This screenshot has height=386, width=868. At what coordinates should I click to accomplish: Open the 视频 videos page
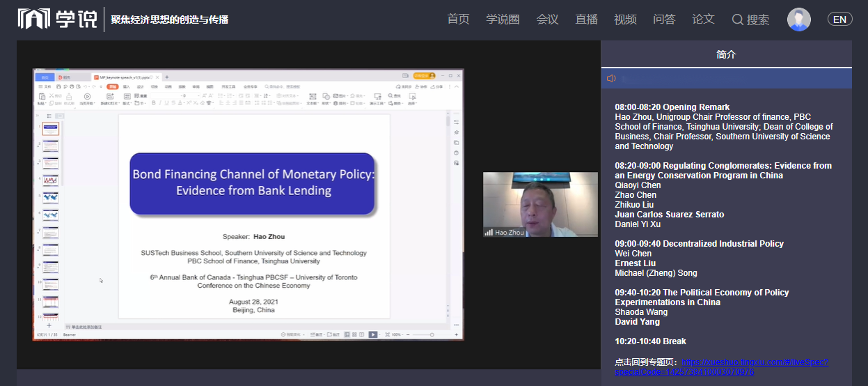[x=625, y=20]
